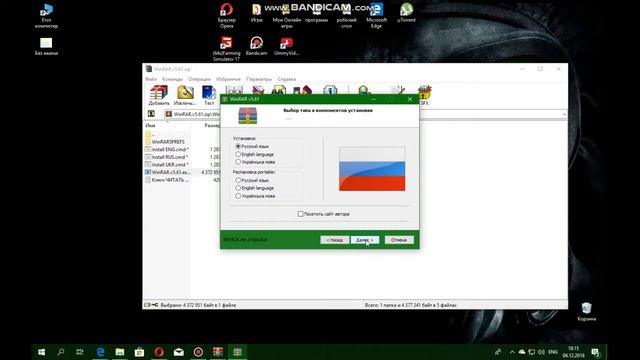640x360 pixels.
Task: Open the Файл menu in WinRAR
Action: coord(151,79)
